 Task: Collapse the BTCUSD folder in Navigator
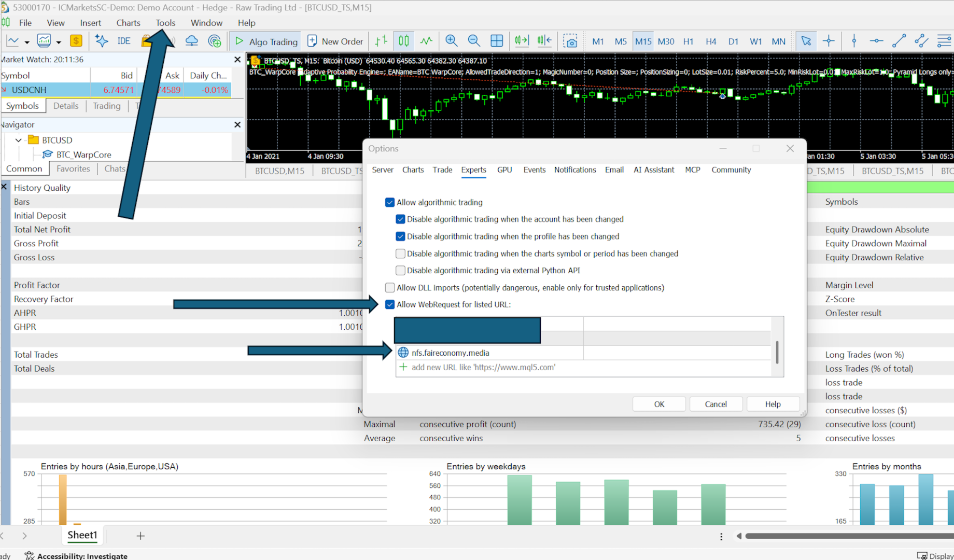pos(19,140)
